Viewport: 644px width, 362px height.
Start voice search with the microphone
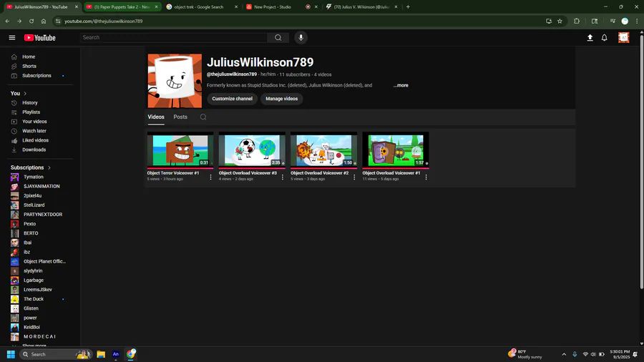pos(301,38)
